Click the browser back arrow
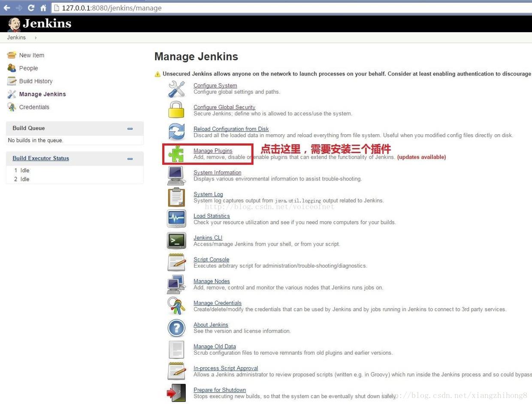The width and height of the screenshot is (532, 404). [7, 8]
